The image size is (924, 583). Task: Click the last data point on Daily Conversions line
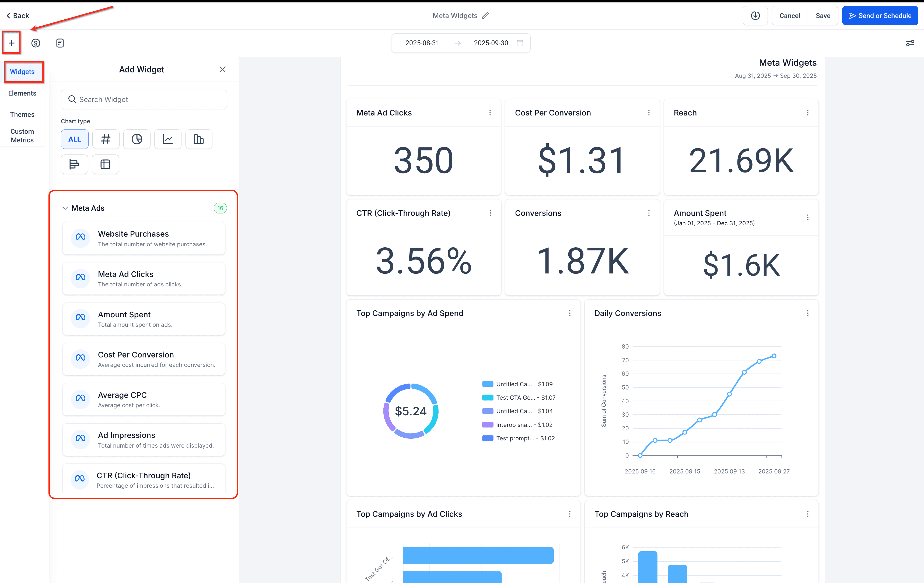pos(774,356)
